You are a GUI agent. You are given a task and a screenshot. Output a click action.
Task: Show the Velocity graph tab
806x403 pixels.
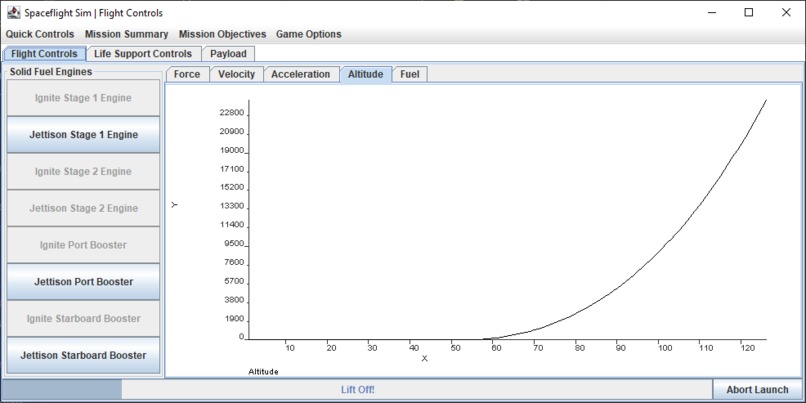point(236,74)
